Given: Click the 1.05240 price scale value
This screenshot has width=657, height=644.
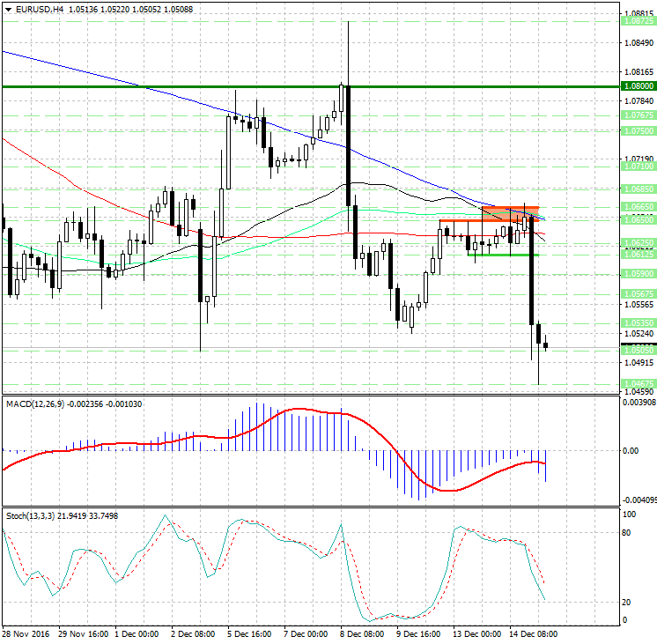Looking at the screenshot, I should tap(639, 334).
